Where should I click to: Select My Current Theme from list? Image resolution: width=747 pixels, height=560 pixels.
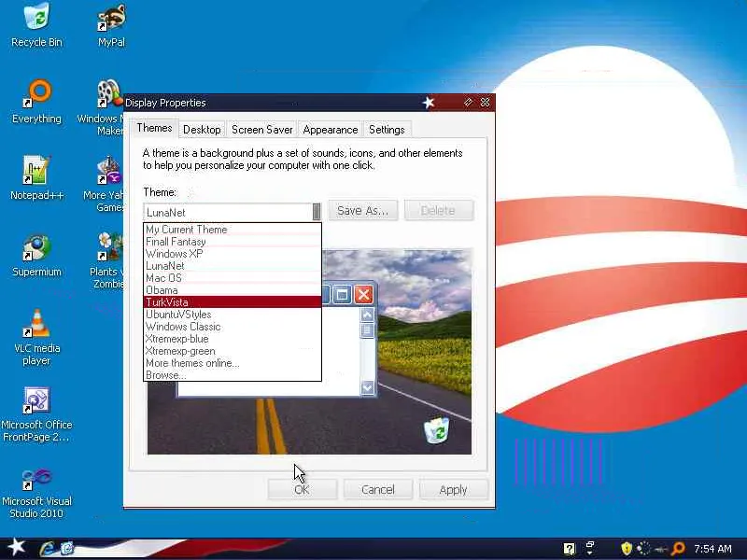point(233,229)
